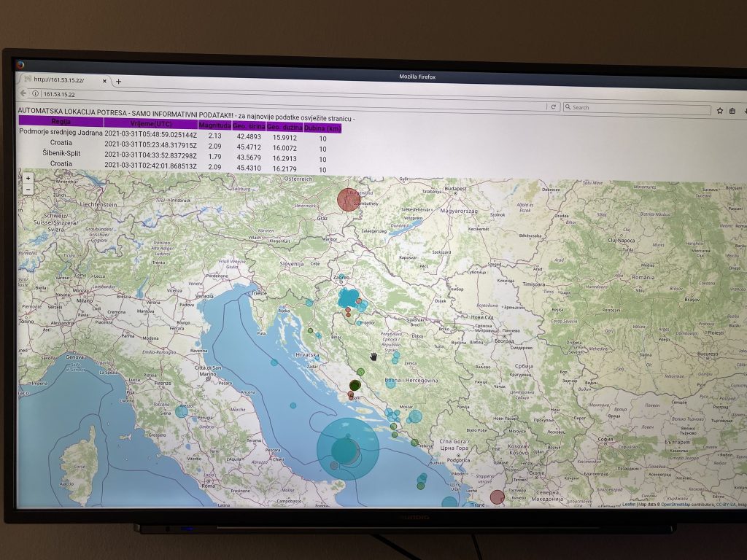Viewport: 747px width, 560px height.
Task: Click the site information (i) icon
Action: click(35, 93)
